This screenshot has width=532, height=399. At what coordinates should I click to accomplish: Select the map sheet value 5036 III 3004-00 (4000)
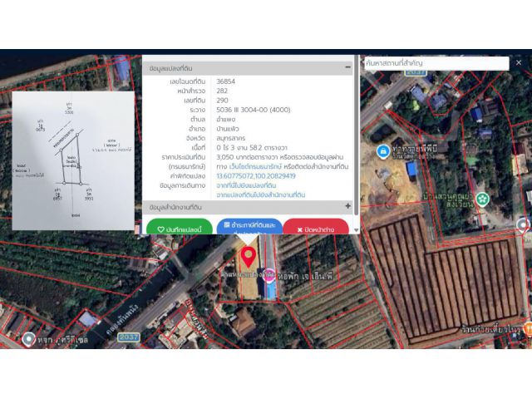254,110
